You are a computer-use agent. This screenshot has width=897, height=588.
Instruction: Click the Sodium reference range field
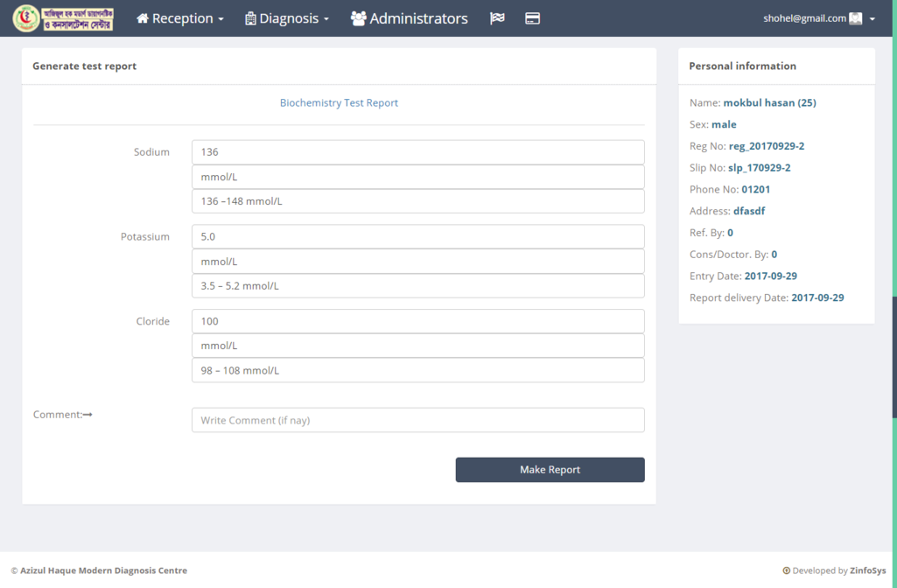point(417,201)
